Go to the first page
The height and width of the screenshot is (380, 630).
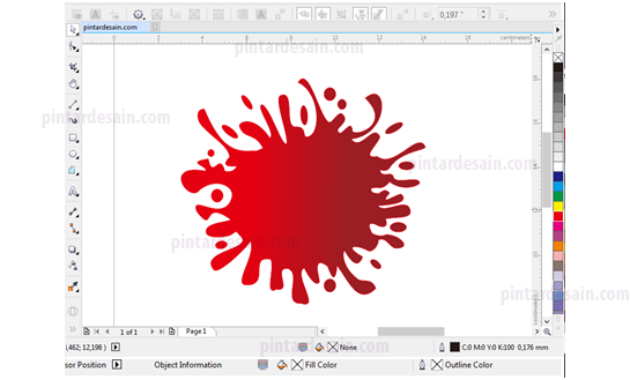(96, 331)
